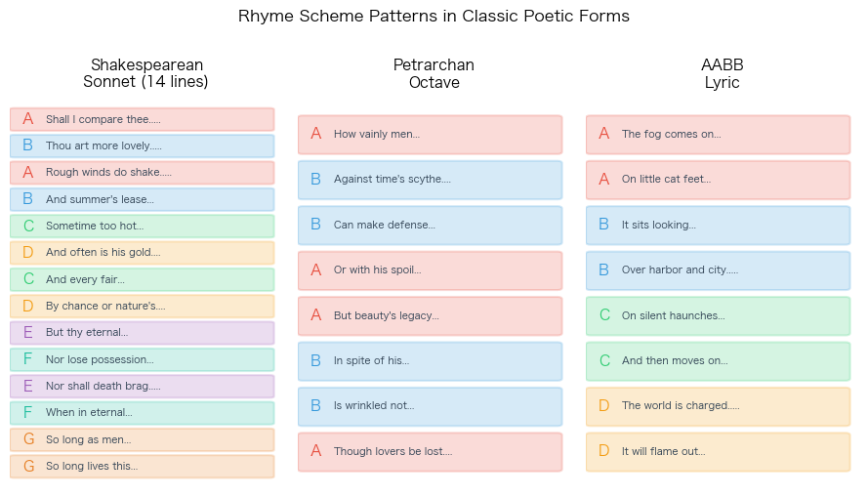Click the Shakespearean Sonnet column heading
This screenshot has width=868, height=497.
coord(146,73)
